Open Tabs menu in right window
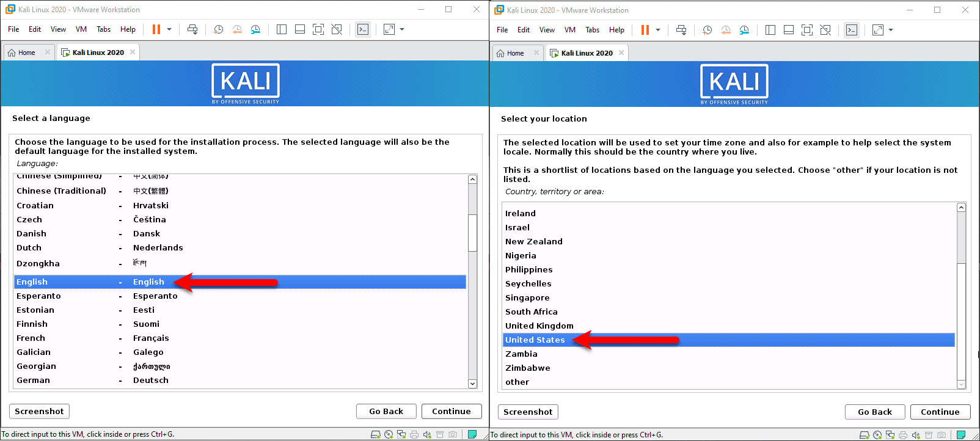 click(x=593, y=30)
